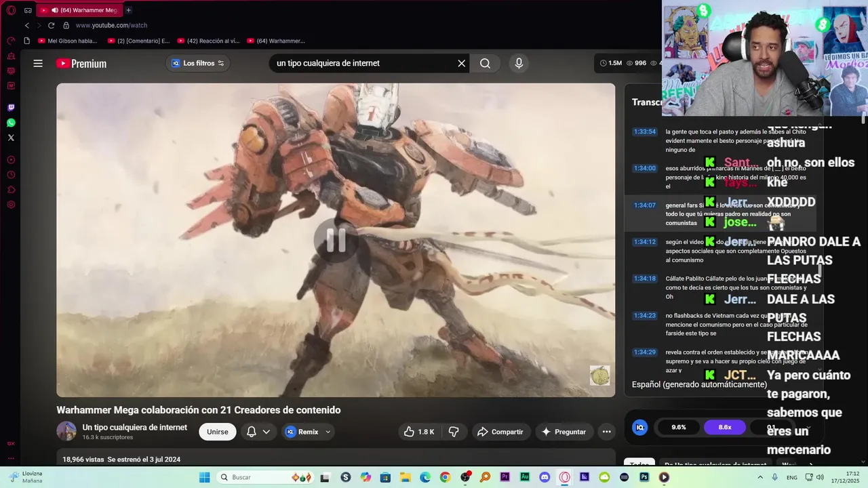Go to YouTube Premium home logo

coord(81,63)
